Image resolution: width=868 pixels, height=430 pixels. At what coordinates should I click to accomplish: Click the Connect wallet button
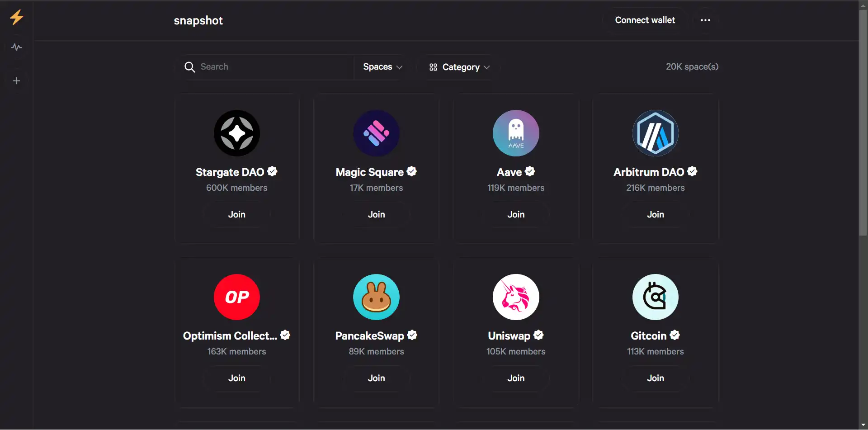point(645,20)
